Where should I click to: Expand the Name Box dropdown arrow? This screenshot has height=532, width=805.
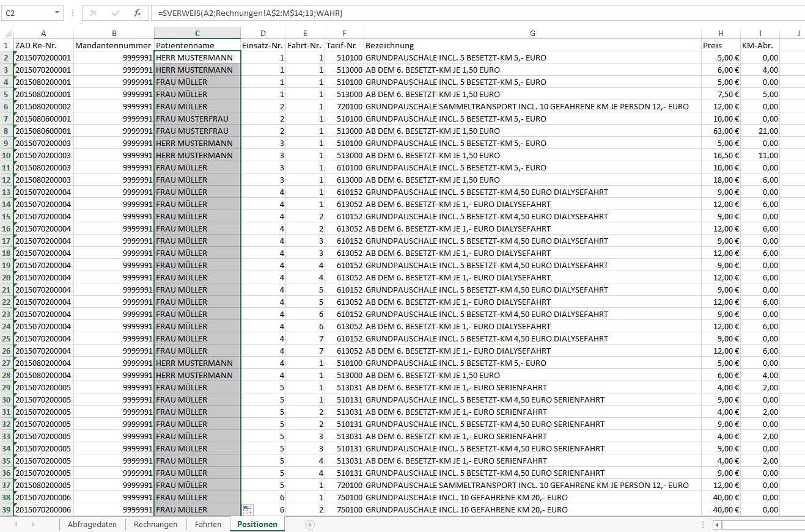57,13
